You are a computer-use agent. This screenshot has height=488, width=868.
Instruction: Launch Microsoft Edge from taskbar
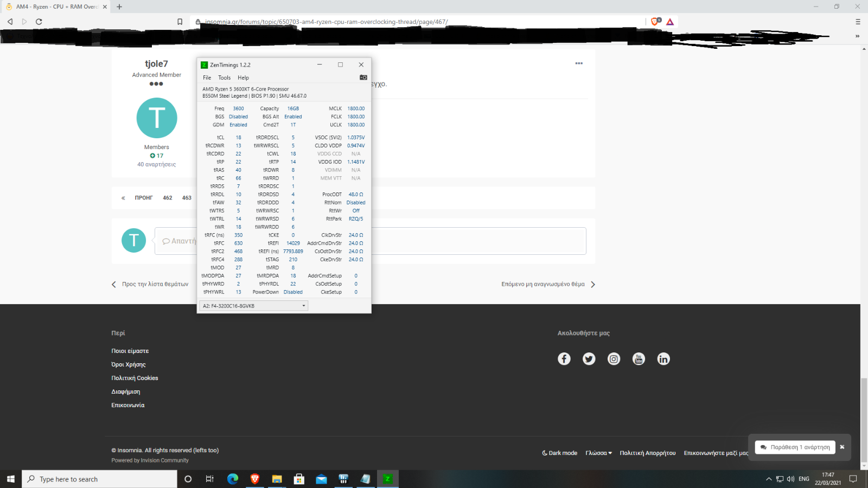233,479
